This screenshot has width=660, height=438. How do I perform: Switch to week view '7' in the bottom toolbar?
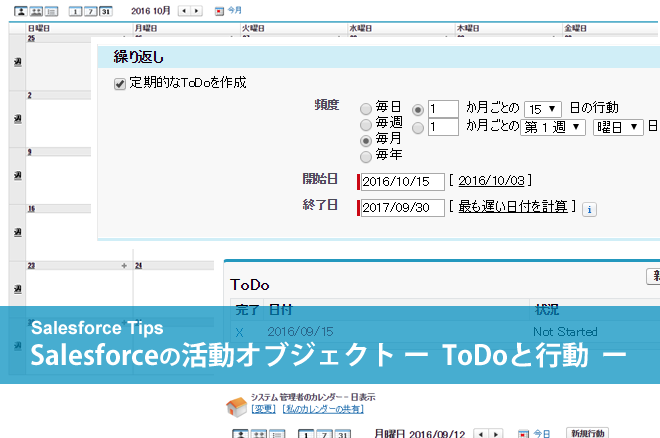[x=324, y=434]
